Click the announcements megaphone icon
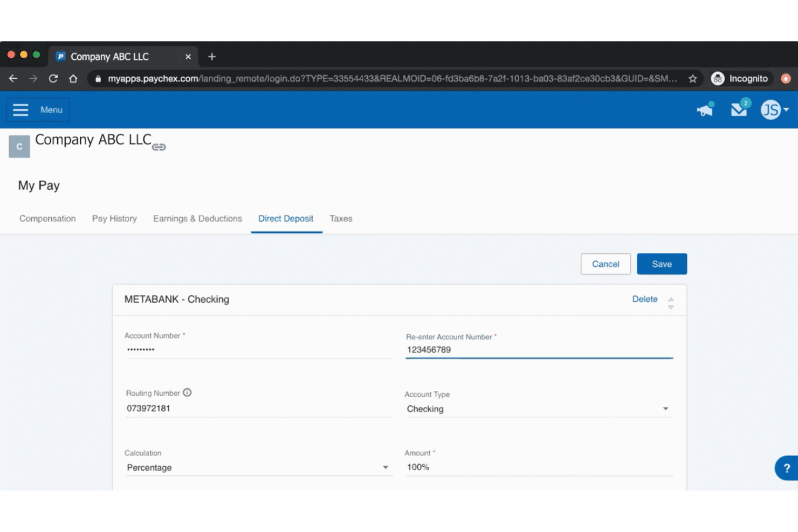Viewport: 798px width, 532px height. point(705,110)
